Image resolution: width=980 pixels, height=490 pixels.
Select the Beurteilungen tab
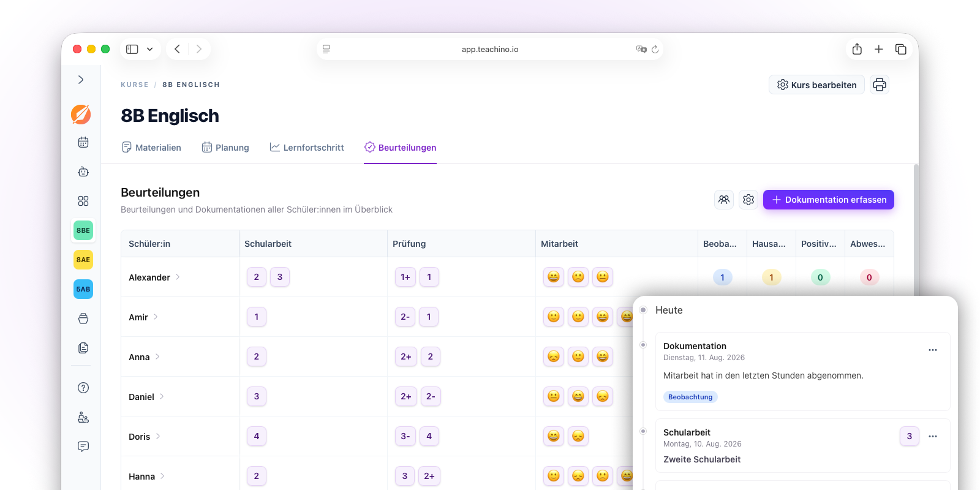[x=400, y=148]
